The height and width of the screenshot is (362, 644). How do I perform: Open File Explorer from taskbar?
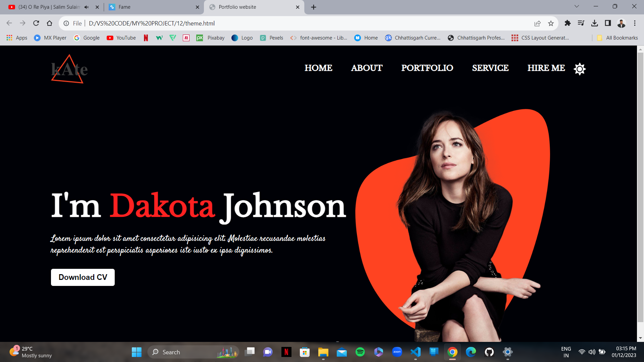coord(323,352)
